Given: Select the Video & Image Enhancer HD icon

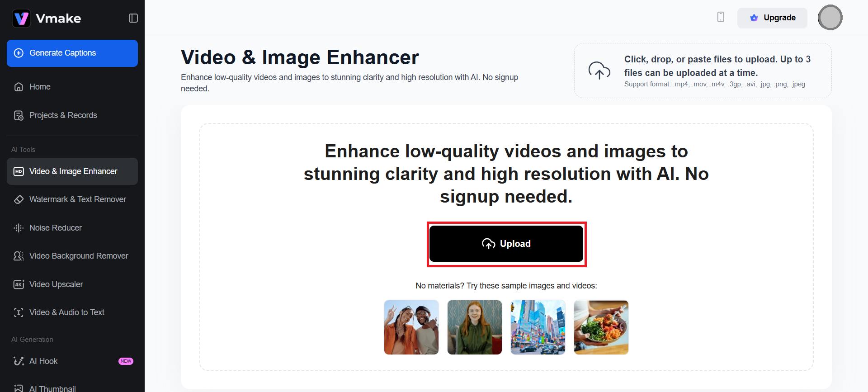Looking at the screenshot, I should click(19, 171).
